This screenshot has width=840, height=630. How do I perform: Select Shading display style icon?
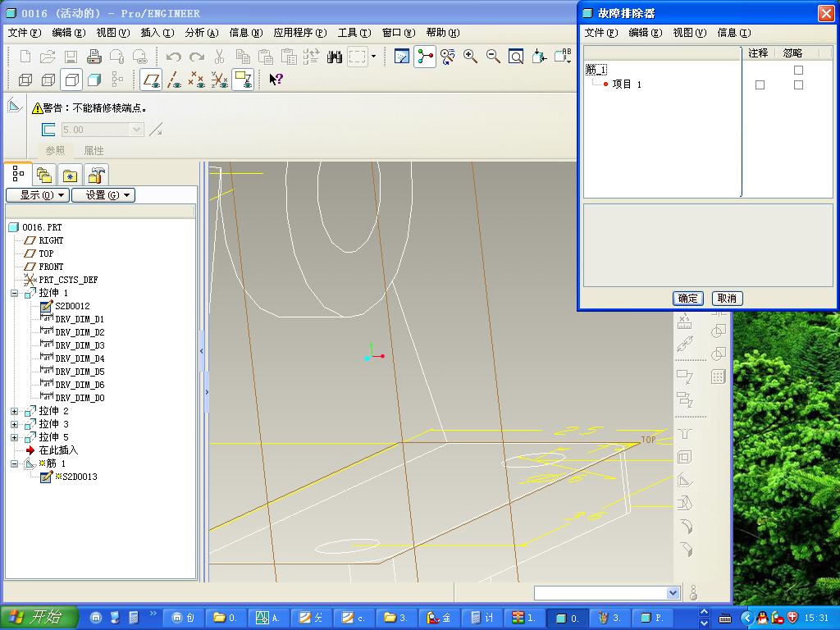click(x=94, y=80)
